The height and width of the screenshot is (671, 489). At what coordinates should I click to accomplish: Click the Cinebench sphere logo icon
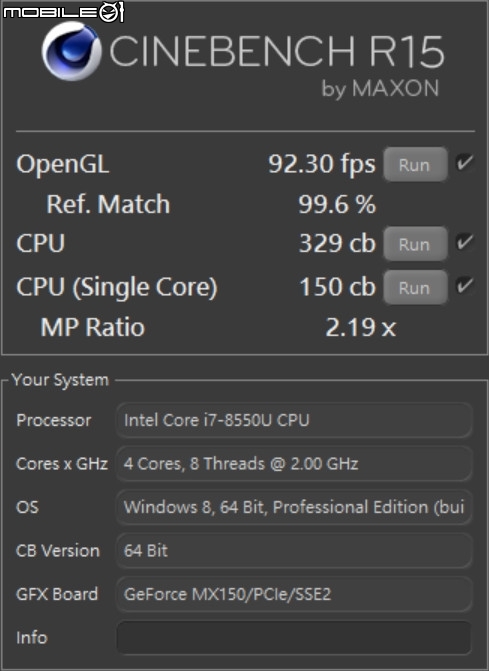point(71,51)
